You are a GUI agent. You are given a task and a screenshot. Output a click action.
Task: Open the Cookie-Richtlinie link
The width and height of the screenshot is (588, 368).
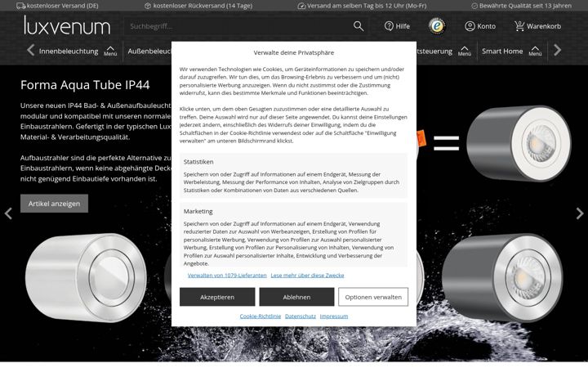261,316
